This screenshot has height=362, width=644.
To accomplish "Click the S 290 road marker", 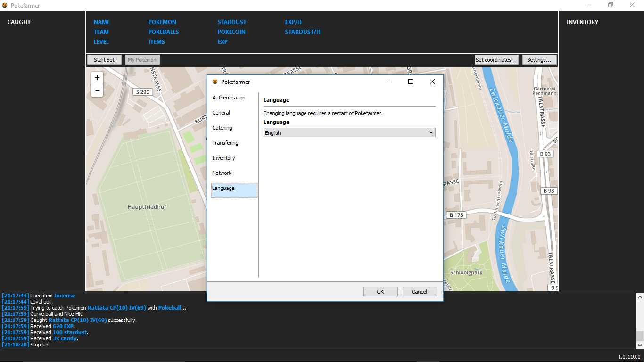I will coord(142,92).
